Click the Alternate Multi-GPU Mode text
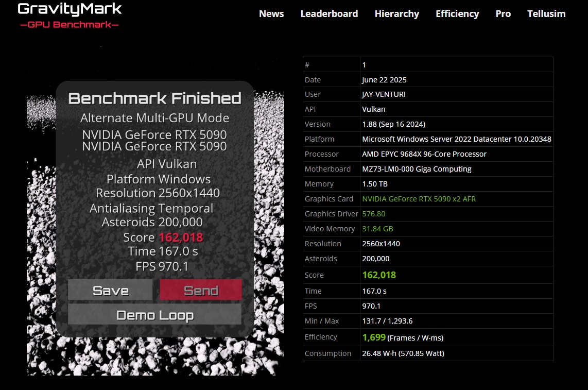Viewport: 588px width, 390px height. pyautogui.click(x=154, y=118)
